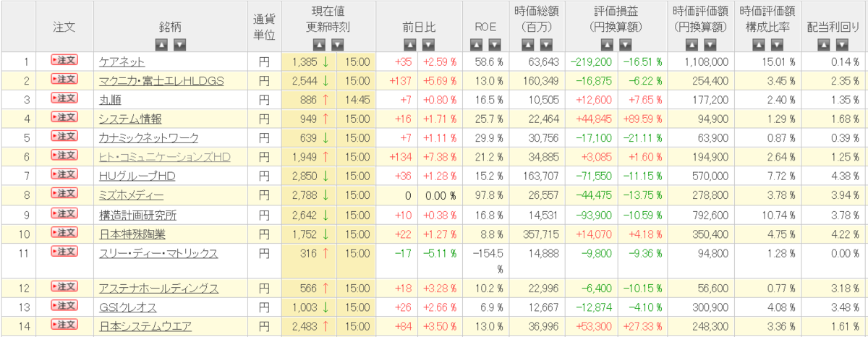Open the HUグループHD stock link
The image size is (868, 337).
pos(137,176)
